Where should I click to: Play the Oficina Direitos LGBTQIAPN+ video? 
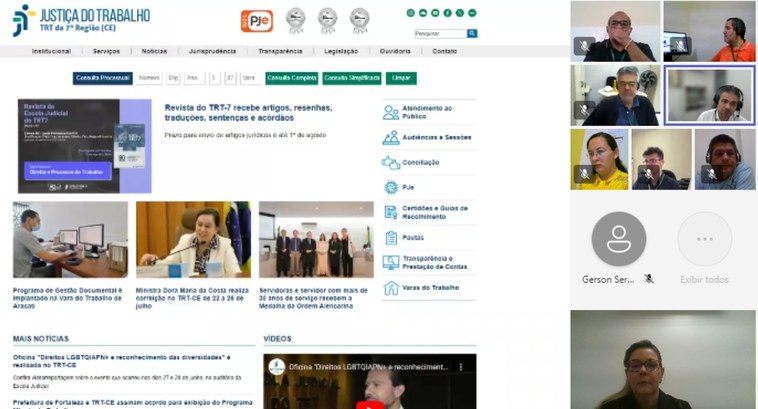[x=370, y=405]
